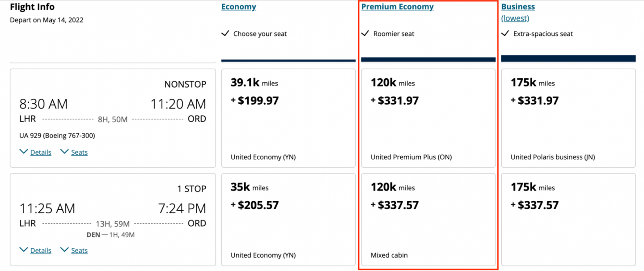Click the Details link for nonstop flight
The image size is (644, 271).
point(41,152)
